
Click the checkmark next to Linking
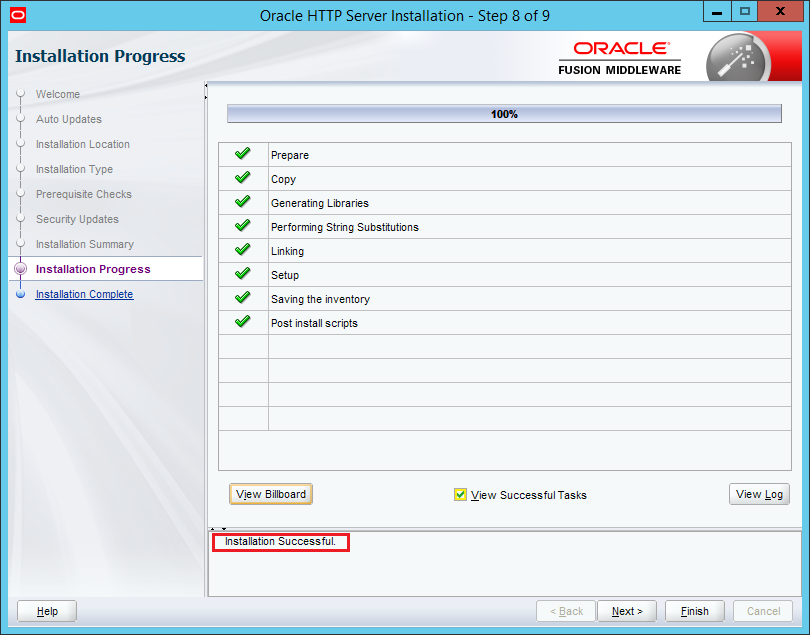tap(242, 250)
